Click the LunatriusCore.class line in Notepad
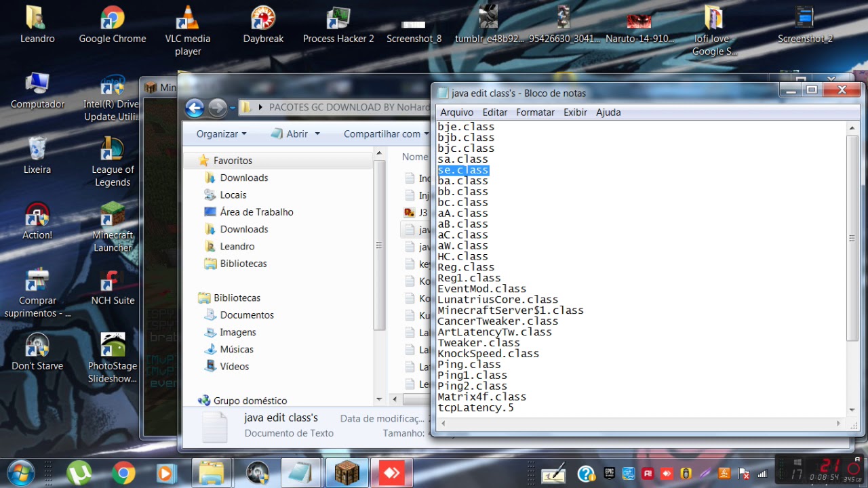This screenshot has width=868, height=488. (498, 300)
